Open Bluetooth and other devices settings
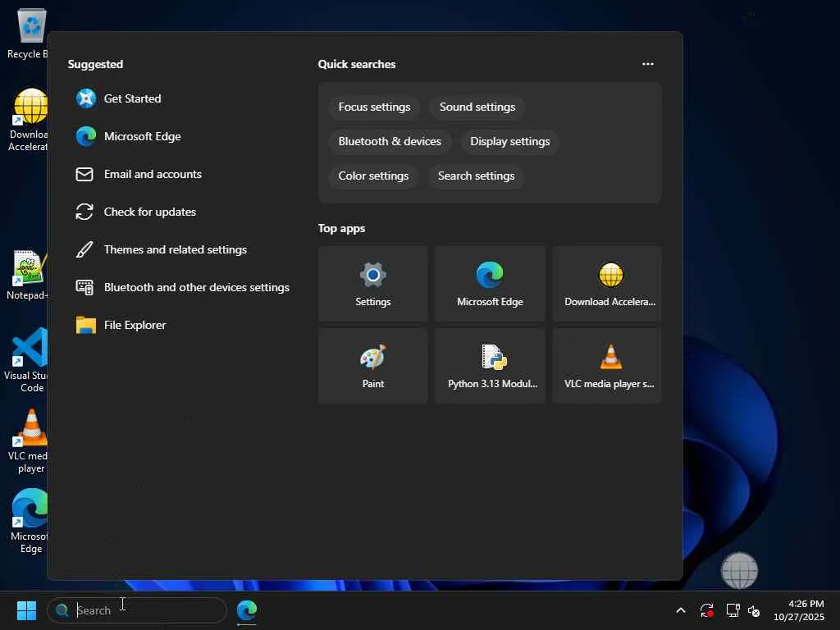The height and width of the screenshot is (630, 840). pos(183,288)
